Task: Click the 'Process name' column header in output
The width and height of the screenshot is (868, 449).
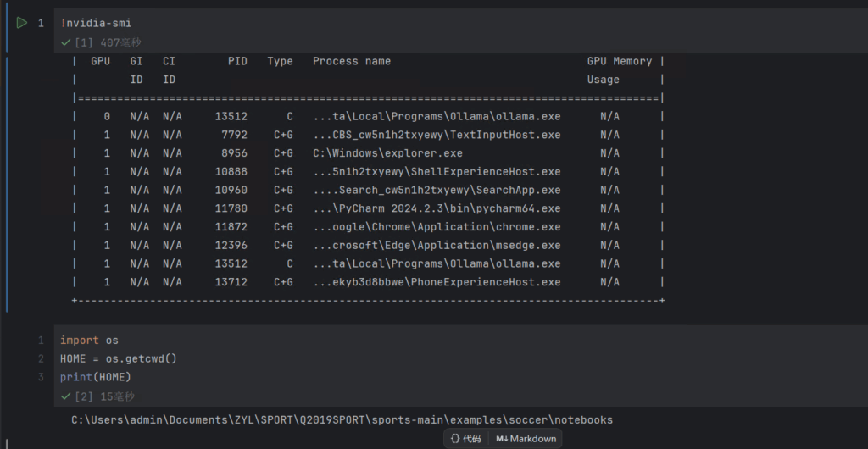Action: coord(351,61)
